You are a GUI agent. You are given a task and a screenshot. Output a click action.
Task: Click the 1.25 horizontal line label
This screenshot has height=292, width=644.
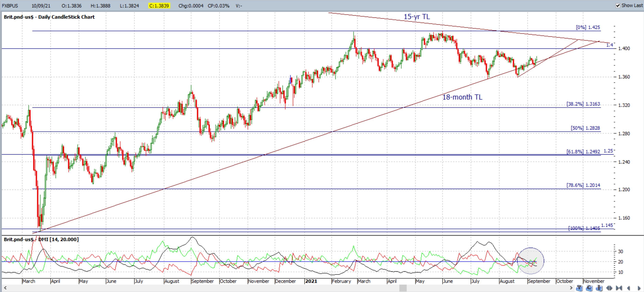tap(608, 151)
